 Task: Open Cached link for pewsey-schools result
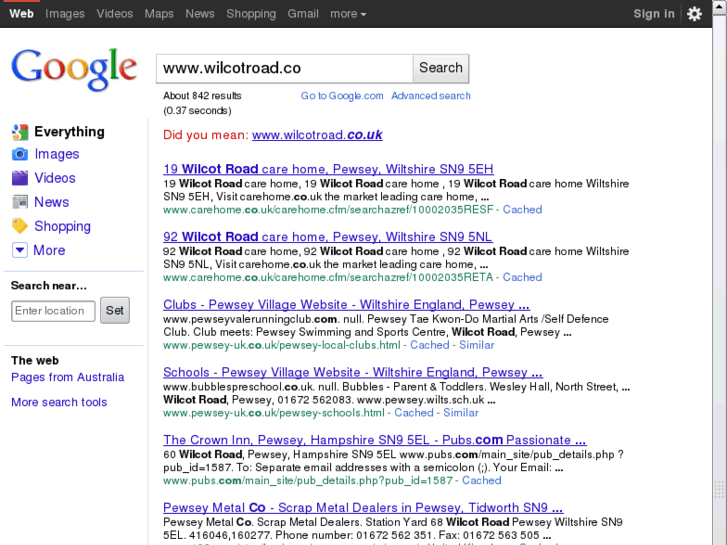point(414,413)
